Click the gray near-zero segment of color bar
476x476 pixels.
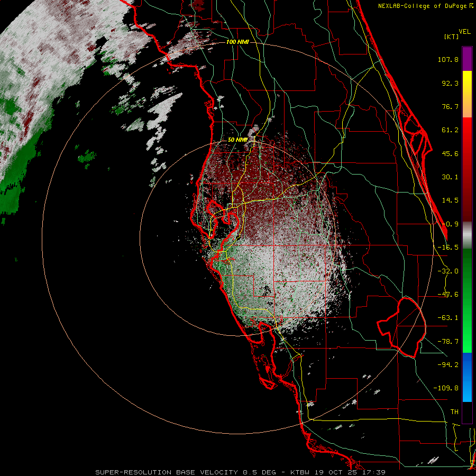click(467, 235)
